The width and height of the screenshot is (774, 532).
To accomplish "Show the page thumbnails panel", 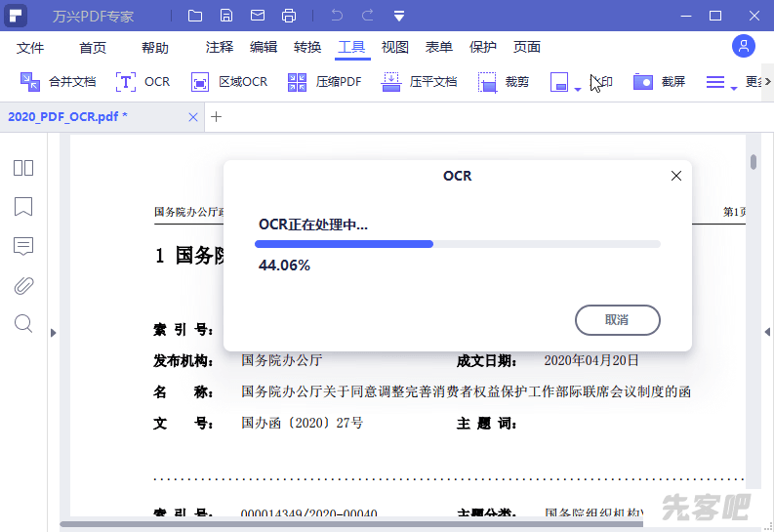I will [x=23, y=168].
